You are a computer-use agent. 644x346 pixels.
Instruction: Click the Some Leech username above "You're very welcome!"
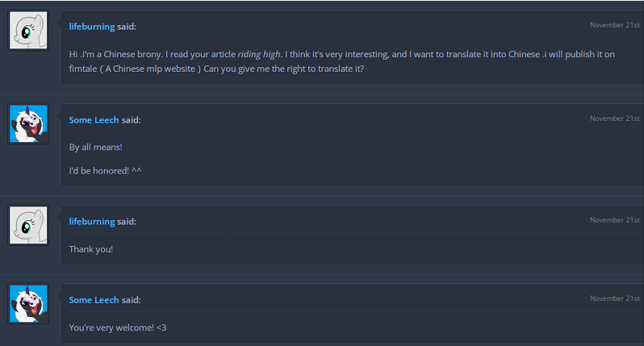pyautogui.click(x=94, y=300)
